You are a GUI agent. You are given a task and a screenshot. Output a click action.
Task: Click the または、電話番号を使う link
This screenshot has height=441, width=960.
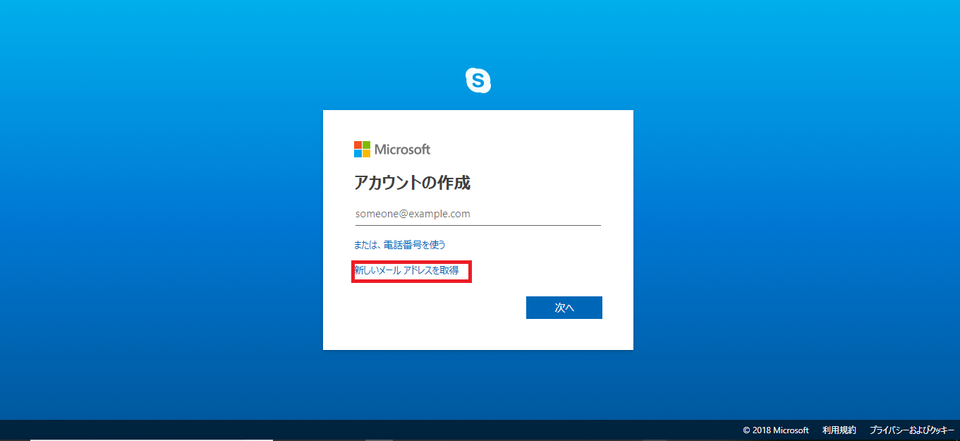pyautogui.click(x=400, y=245)
